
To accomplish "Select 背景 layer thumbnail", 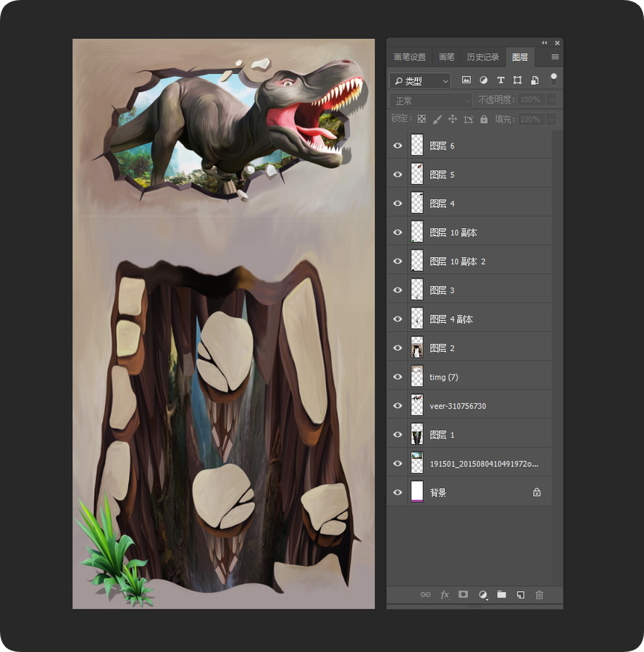I will click(x=417, y=492).
